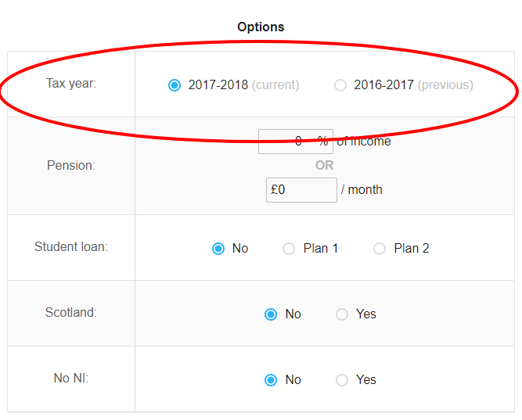Click the pension percent of income field
Viewport: 522px width, 420px height.
(296, 142)
